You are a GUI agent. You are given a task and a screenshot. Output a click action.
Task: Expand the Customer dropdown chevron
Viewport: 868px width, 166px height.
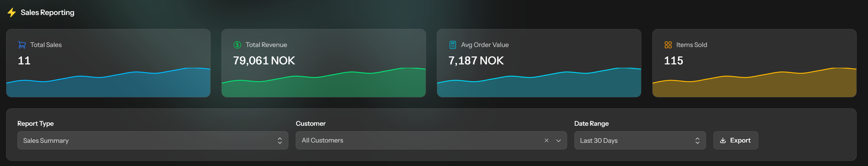558,140
